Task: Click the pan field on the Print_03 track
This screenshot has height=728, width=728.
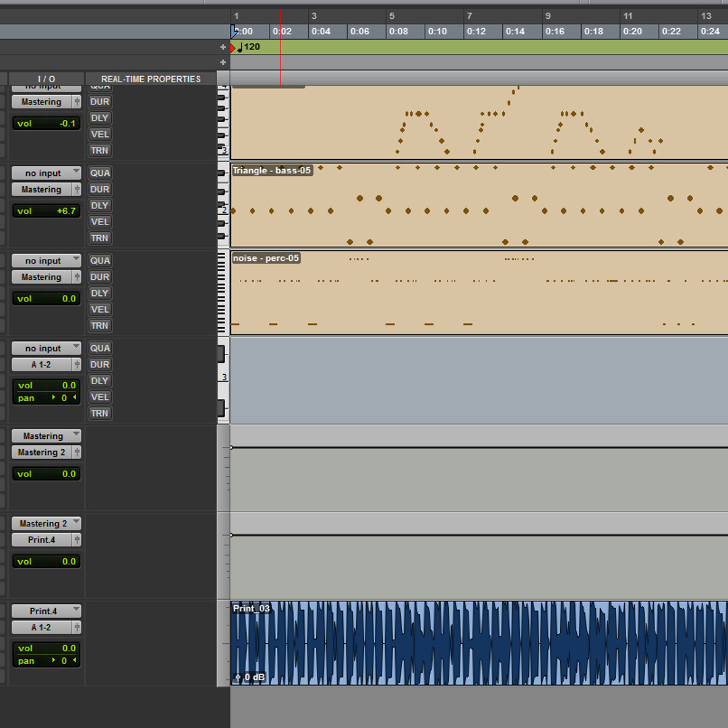Action: tap(47, 661)
